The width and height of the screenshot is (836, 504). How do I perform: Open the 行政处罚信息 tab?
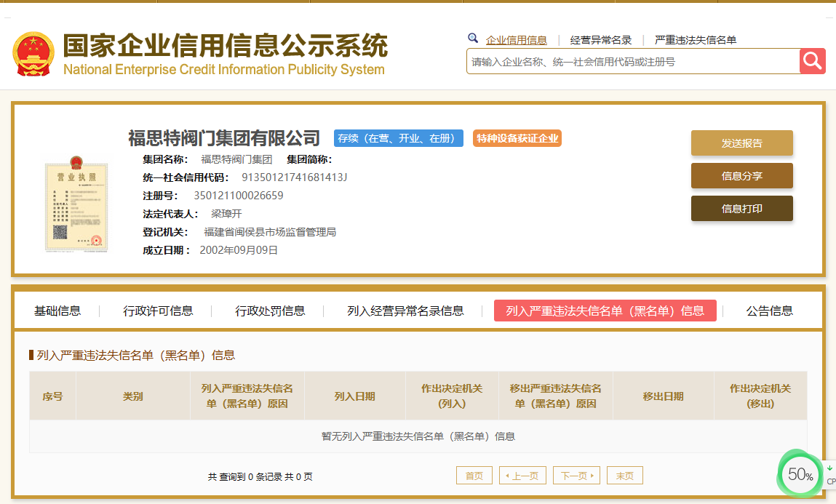click(x=270, y=311)
